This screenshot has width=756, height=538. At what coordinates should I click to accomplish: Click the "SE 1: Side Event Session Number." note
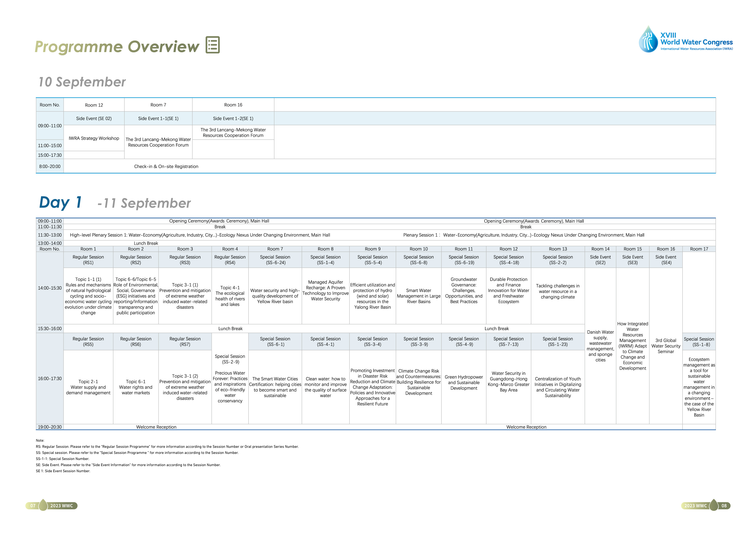63,471
